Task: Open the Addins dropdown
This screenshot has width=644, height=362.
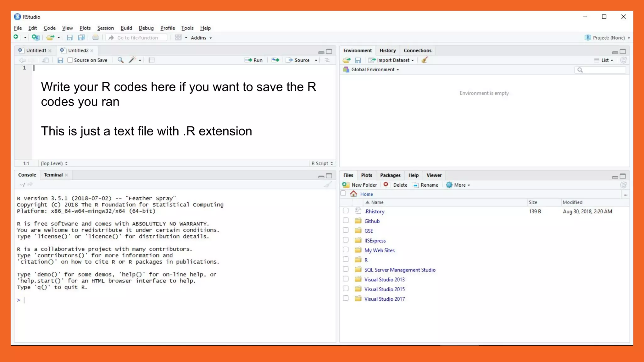Action: (201, 38)
